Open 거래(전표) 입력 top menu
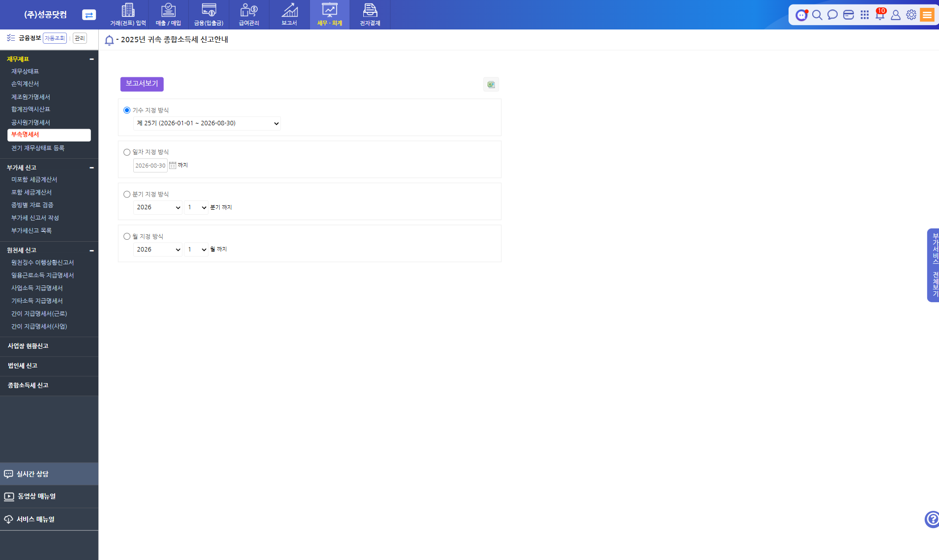Viewport: 939px width, 560px height. tap(128, 15)
